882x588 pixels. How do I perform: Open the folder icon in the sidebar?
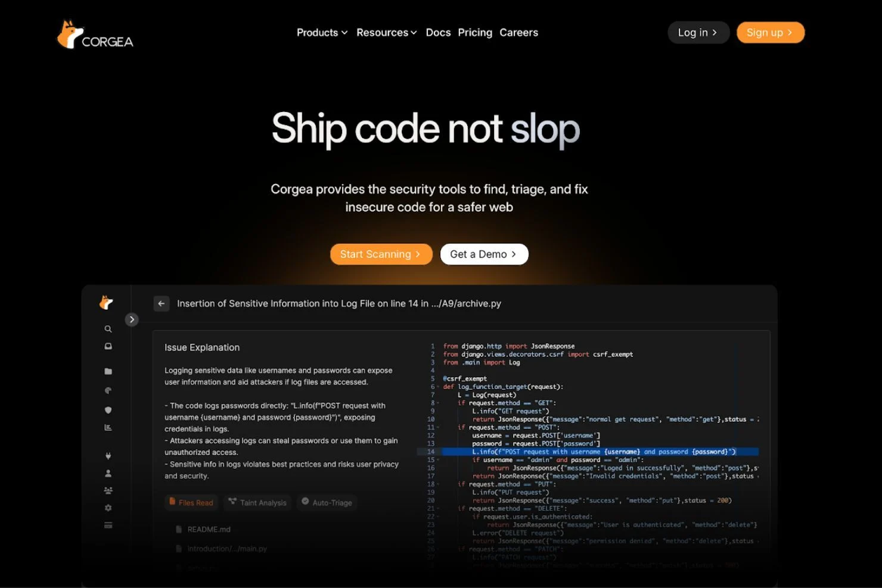tap(108, 371)
